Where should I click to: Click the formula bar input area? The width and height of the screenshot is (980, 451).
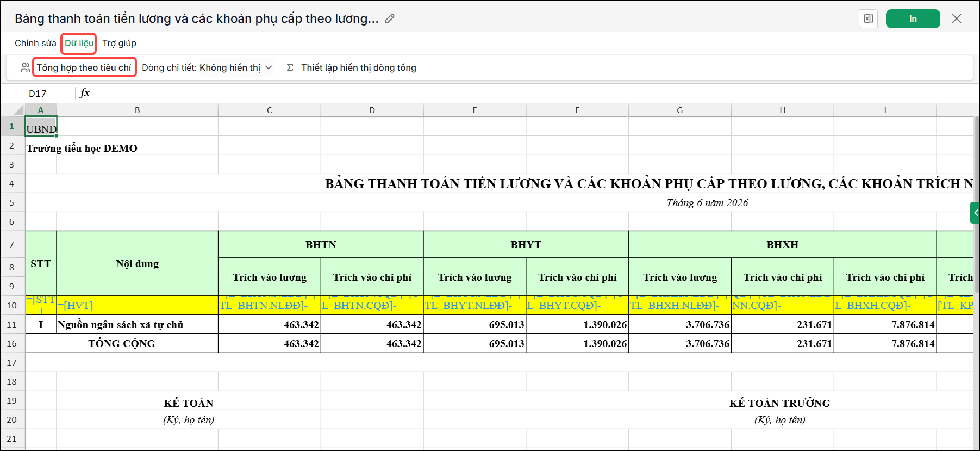[x=533, y=93]
